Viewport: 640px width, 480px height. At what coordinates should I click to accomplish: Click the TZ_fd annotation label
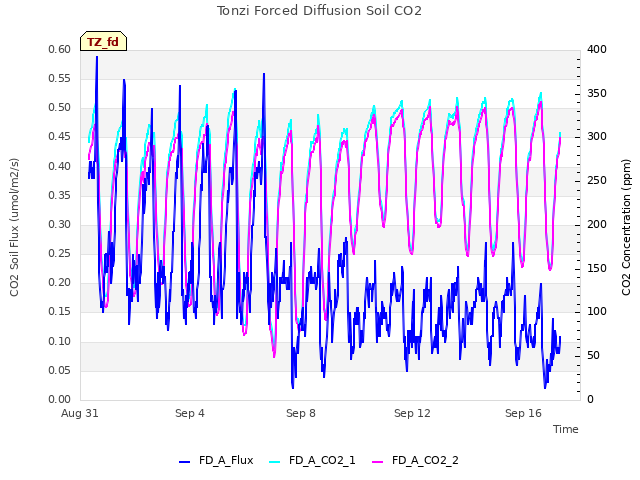103,41
